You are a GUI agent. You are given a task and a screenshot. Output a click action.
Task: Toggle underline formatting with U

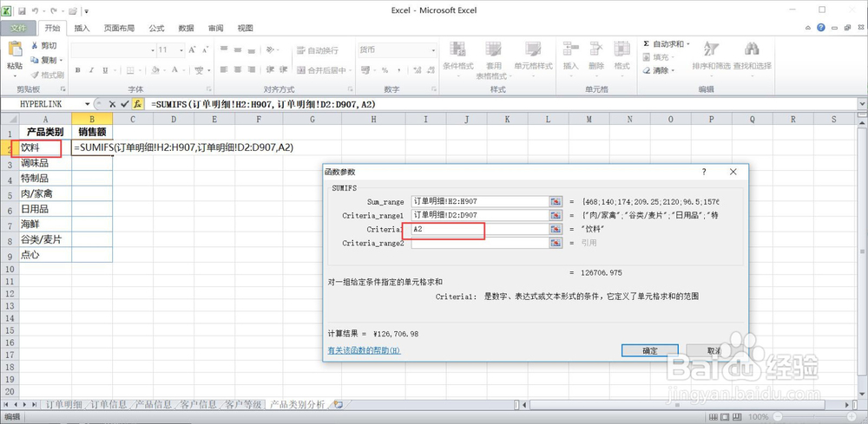point(105,70)
